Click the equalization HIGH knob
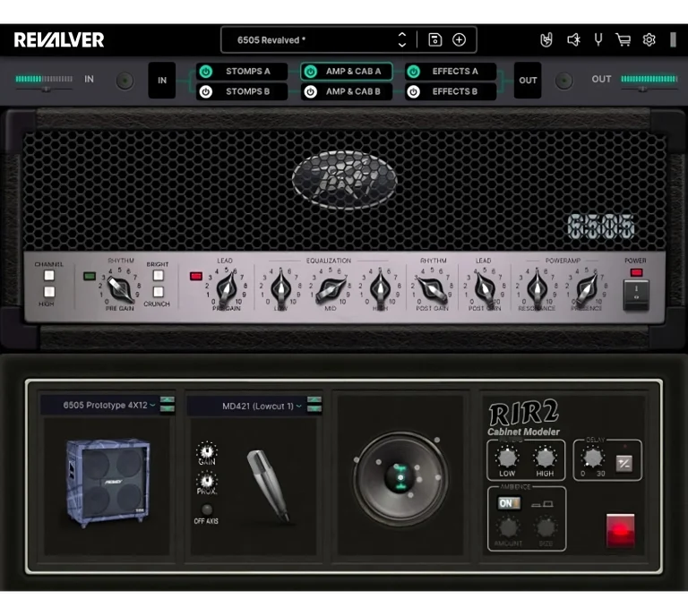The width and height of the screenshot is (688, 616). tap(380, 288)
